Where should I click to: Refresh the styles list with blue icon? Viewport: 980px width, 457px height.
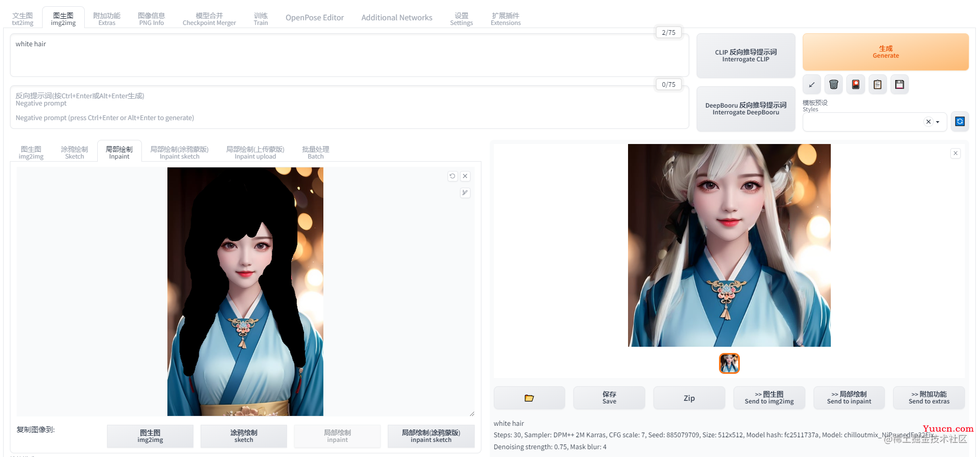tap(960, 122)
